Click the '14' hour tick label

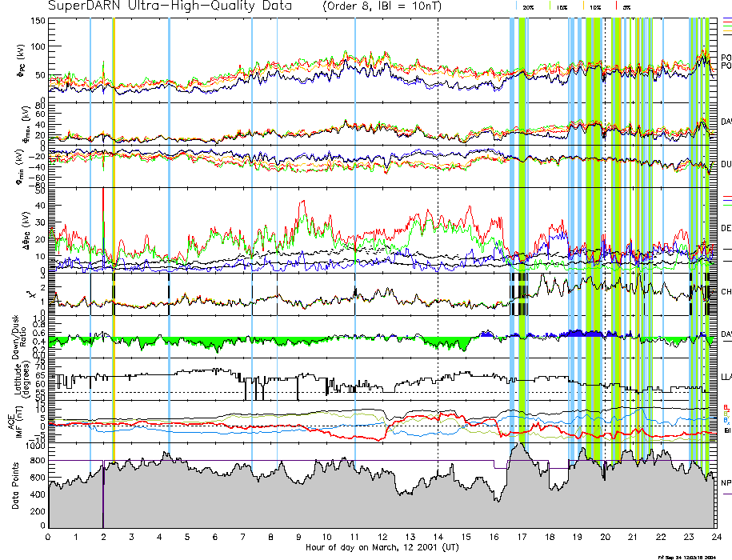tap(438, 537)
